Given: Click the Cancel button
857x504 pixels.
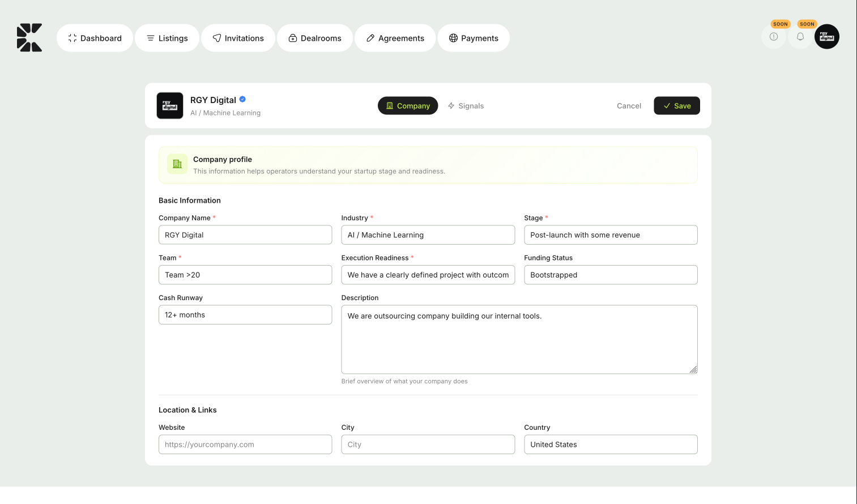Looking at the screenshot, I should coord(629,105).
